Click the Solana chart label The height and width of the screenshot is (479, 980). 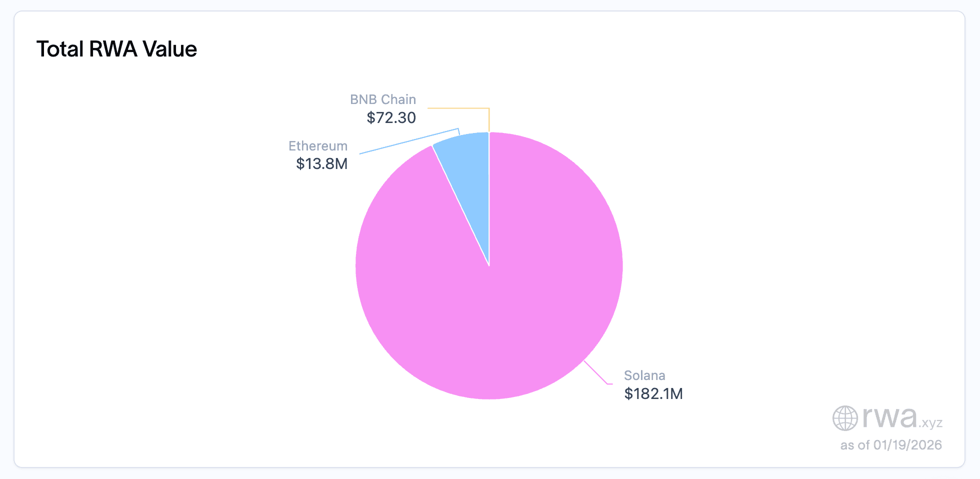[644, 375]
